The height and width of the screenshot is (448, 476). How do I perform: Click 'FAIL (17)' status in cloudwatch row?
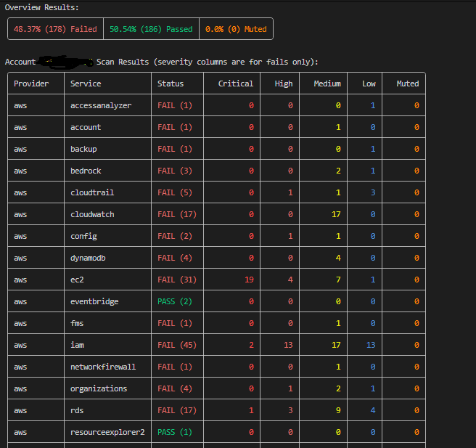pyautogui.click(x=176, y=214)
